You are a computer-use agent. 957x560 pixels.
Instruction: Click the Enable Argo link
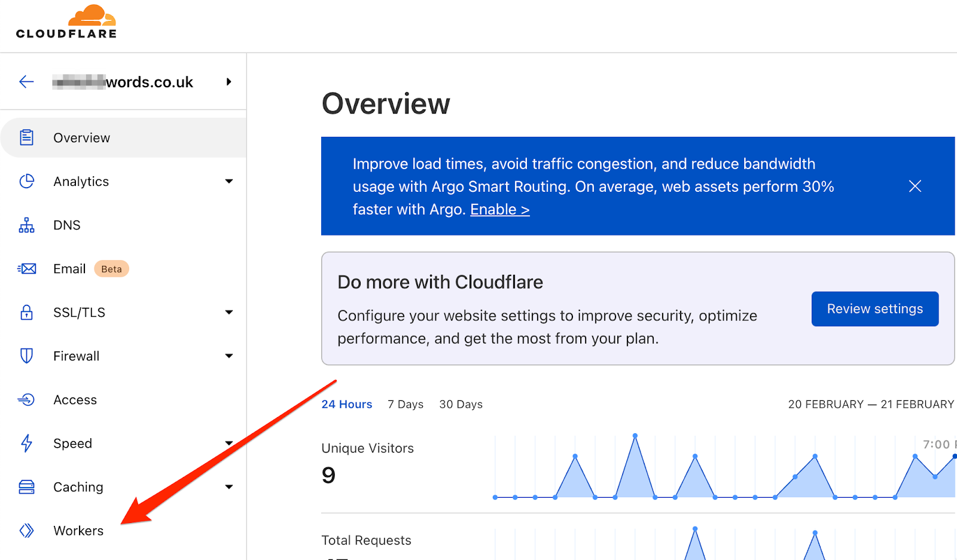coord(499,209)
